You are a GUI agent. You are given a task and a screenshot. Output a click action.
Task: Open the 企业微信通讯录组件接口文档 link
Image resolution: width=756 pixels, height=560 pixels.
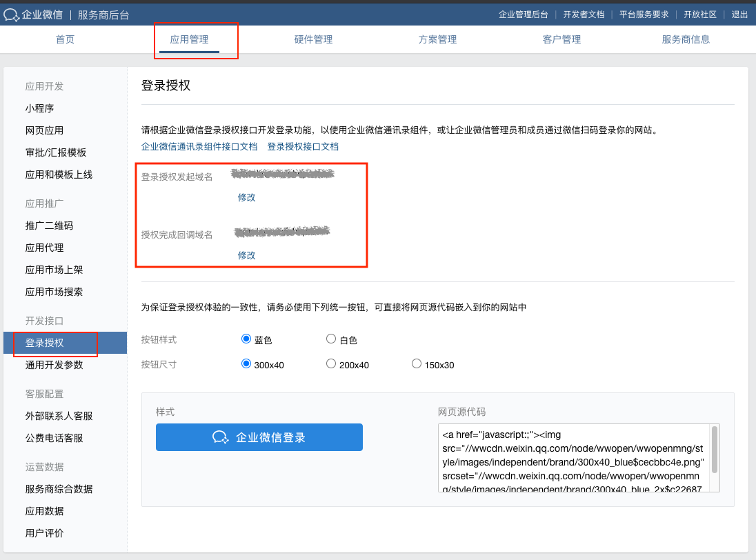(x=199, y=146)
